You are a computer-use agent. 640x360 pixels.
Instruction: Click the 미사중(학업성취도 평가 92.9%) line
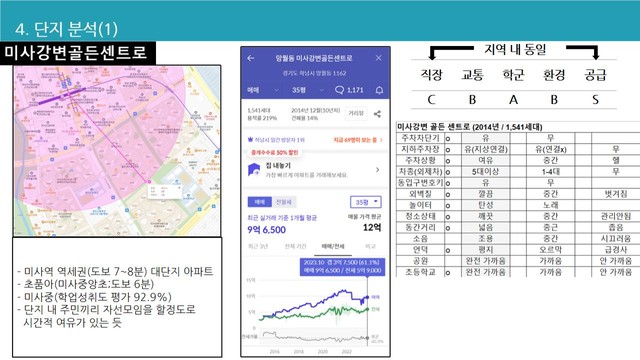95,297
